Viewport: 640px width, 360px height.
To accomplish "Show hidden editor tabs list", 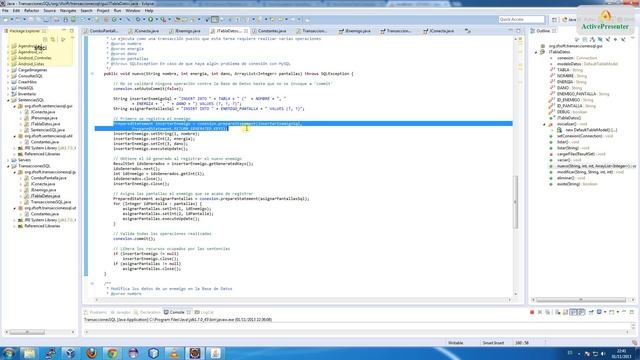I will [x=468, y=31].
